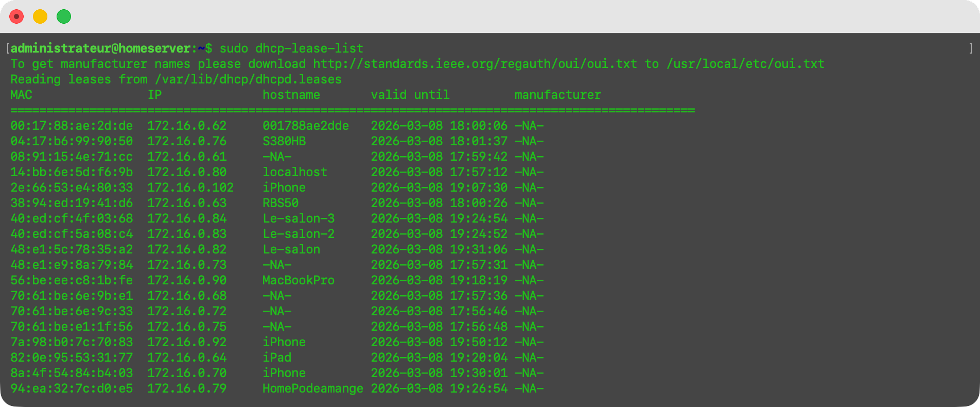Click the S380HB hostname entry
Image resolution: width=980 pixels, height=407 pixels.
[x=284, y=141]
